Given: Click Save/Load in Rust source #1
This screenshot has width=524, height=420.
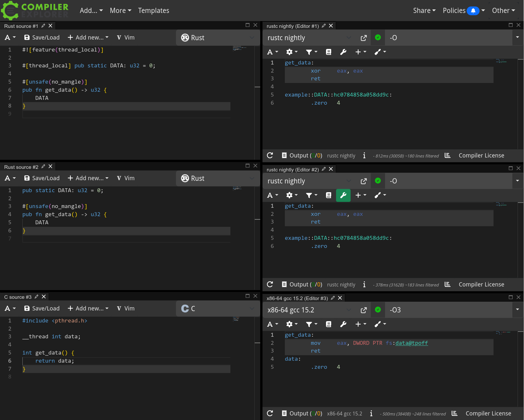Looking at the screenshot, I should (42, 38).
